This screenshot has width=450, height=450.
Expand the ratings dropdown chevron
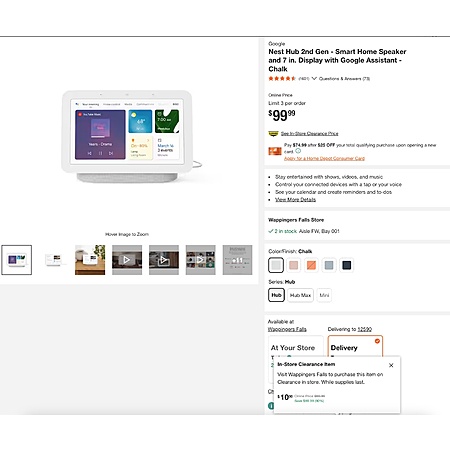pos(314,79)
